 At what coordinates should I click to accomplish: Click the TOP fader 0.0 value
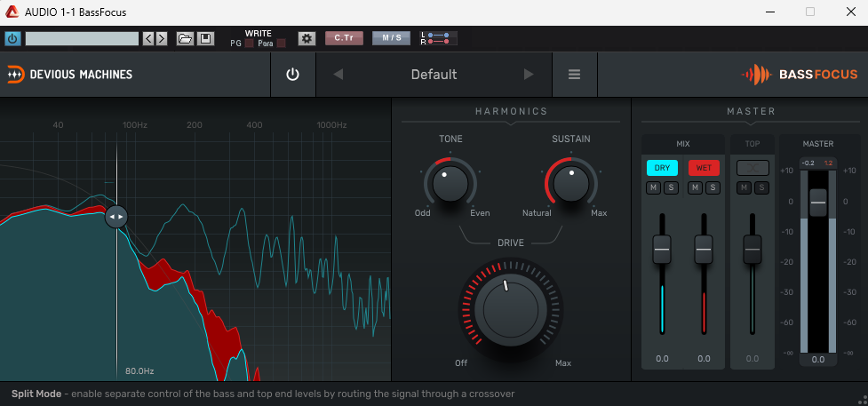click(x=753, y=358)
